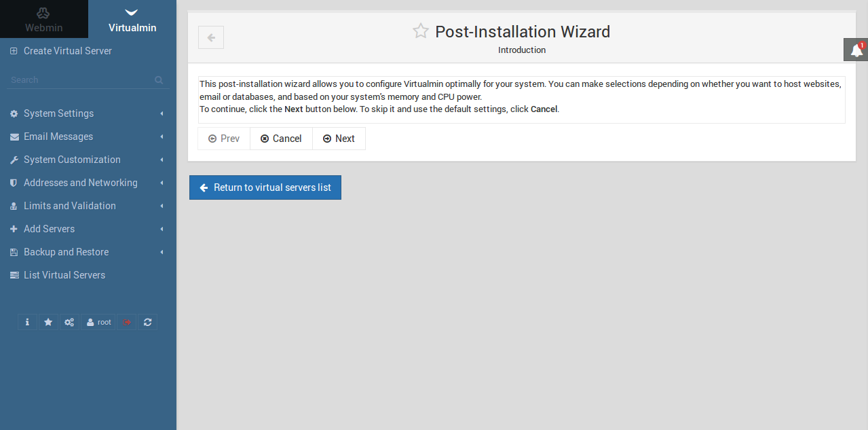Screen dimensions: 868x430
Task: Favorite the page via the title star
Action: [x=421, y=31]
